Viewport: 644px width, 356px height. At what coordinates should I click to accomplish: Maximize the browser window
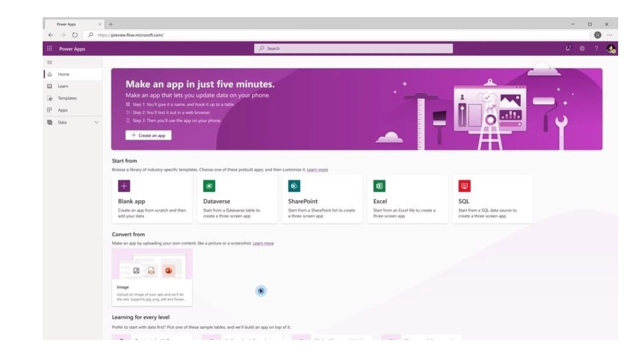[590, 24]
